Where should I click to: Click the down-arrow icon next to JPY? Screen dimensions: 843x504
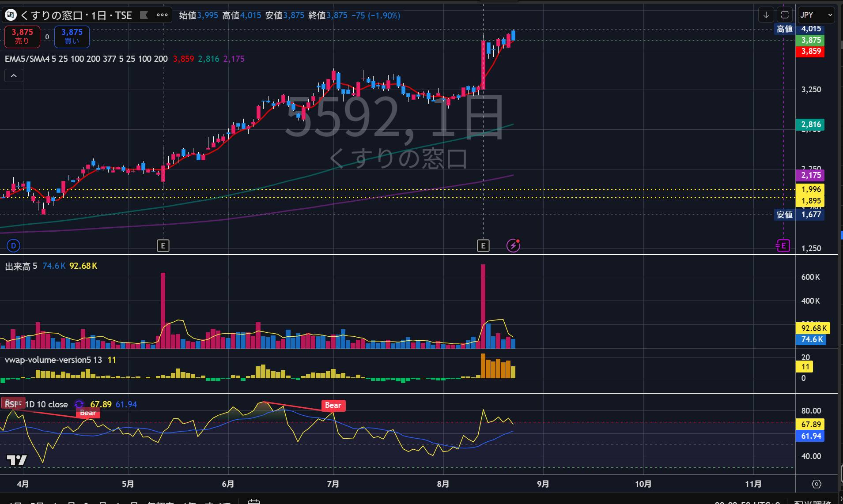[766, 15]
